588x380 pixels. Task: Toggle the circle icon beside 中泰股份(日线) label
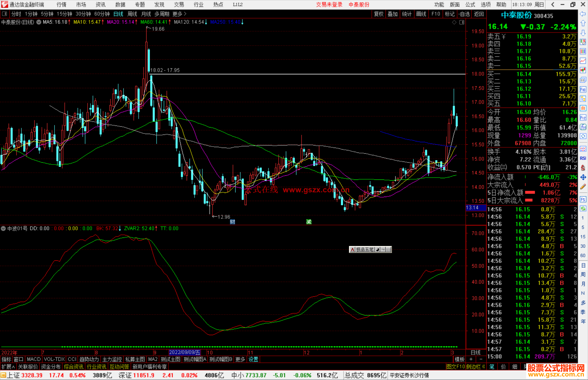click(x=39, y=22)
